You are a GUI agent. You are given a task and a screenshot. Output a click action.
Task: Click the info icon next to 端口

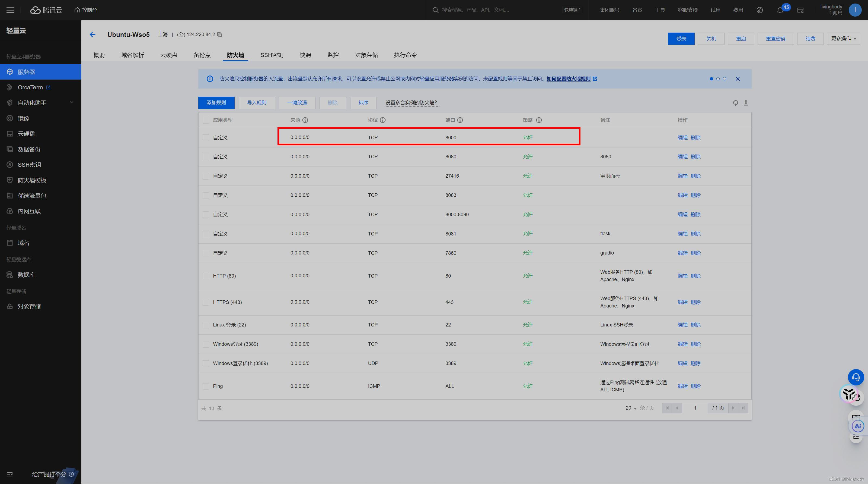[460, 120]
